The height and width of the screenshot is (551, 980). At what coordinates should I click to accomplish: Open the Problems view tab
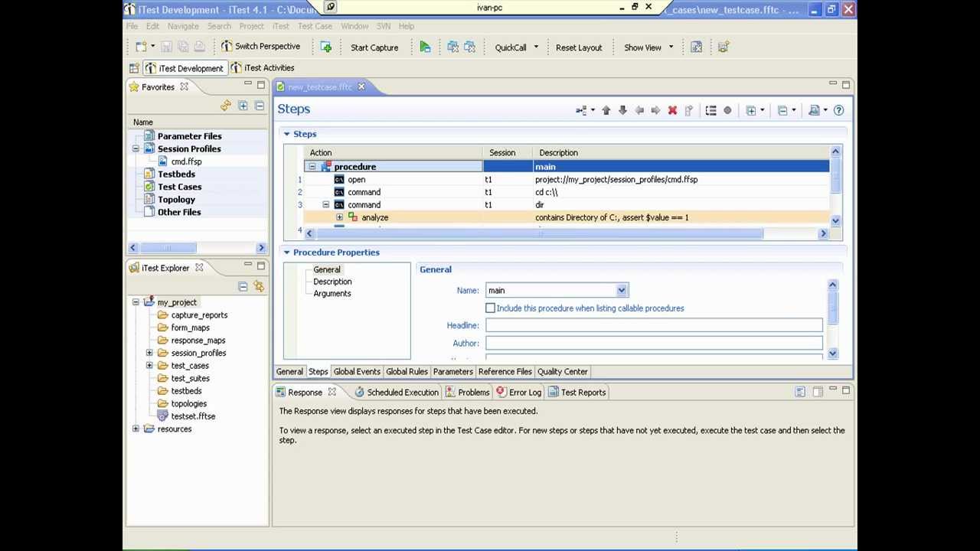point(467,393)
